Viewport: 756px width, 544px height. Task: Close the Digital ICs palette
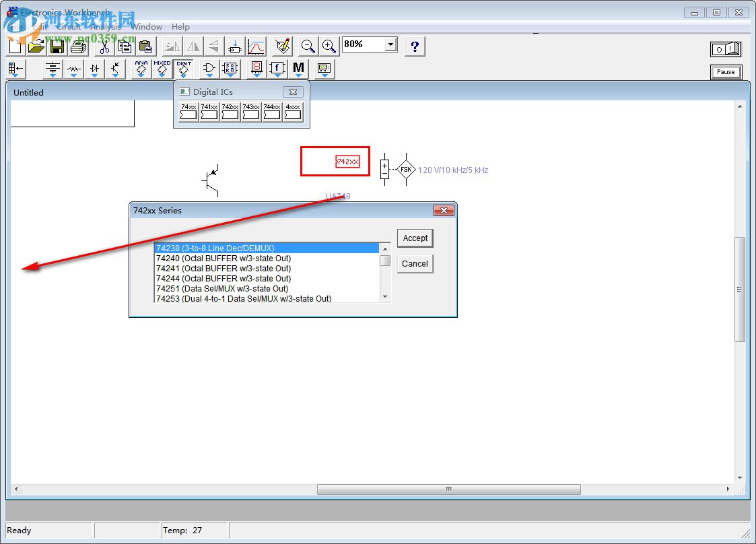pyautogui.click(x=293, y=92)
